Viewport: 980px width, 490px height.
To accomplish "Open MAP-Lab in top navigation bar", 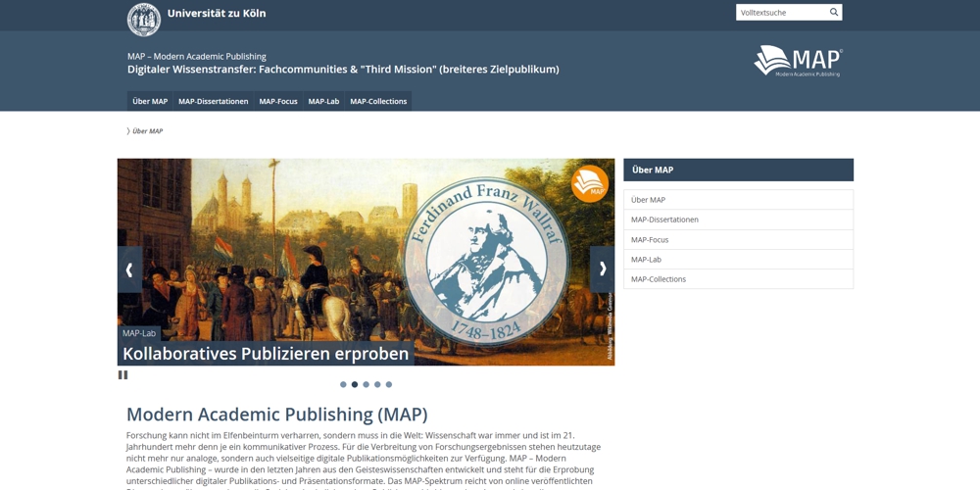I will coord(323,101).
